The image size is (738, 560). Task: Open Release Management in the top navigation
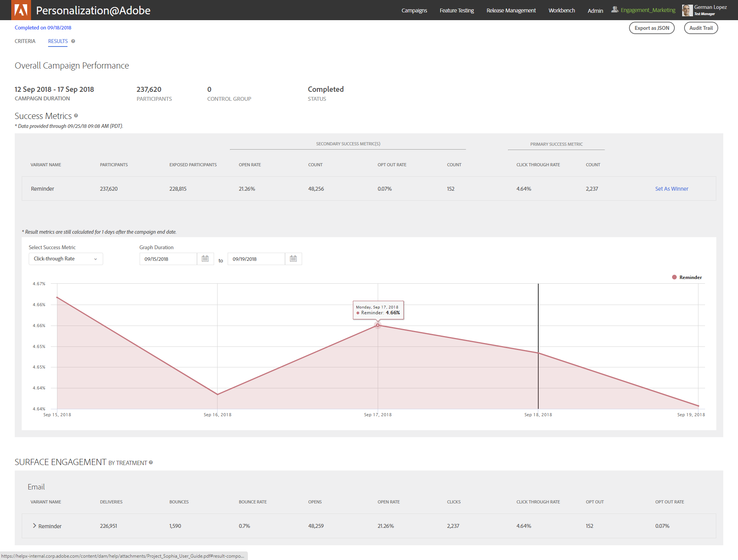pyautogui.click(x=511, y=10)
